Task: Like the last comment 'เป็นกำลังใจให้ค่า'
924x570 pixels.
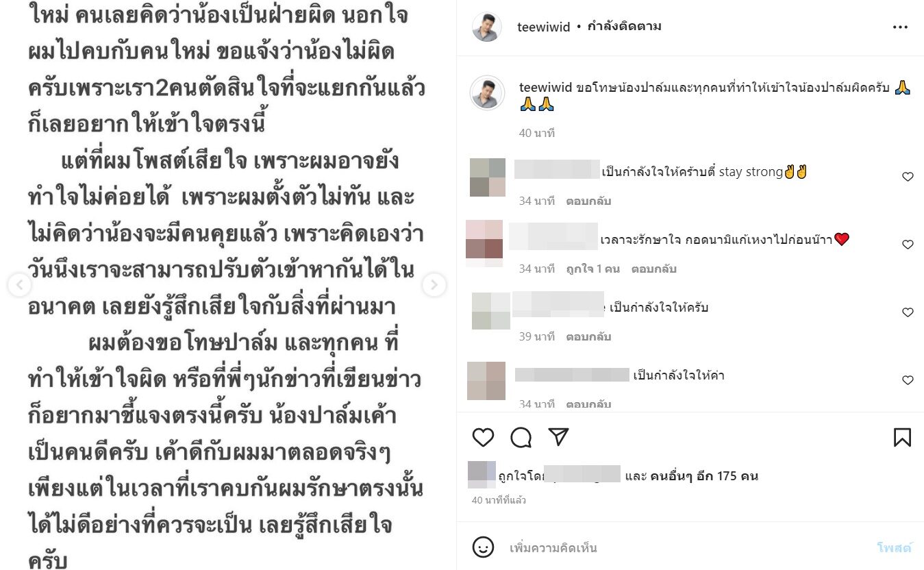Action: [x=908, y=380]
